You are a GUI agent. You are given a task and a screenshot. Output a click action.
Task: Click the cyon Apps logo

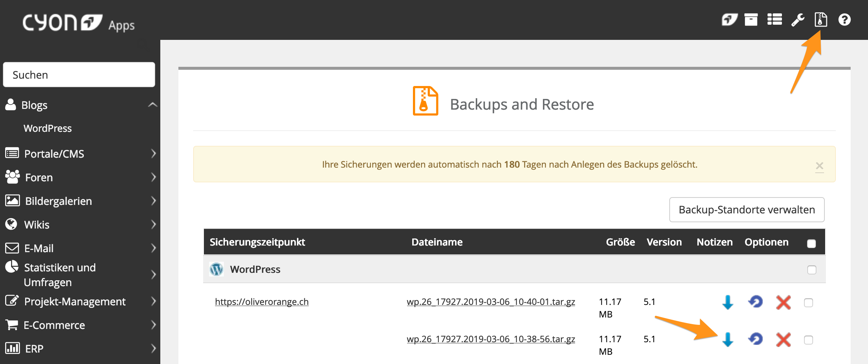tap(78, 23)
